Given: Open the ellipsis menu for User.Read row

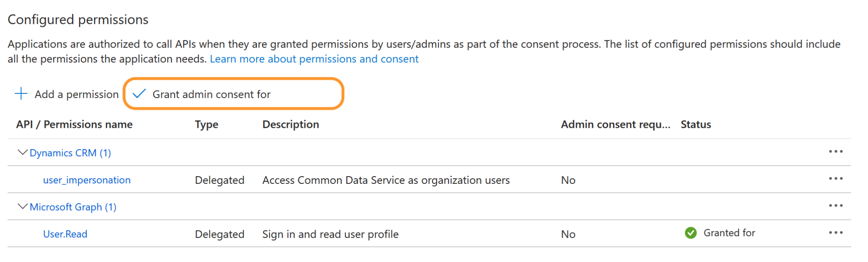Looking at the screenshot, I should click(835, 233).
